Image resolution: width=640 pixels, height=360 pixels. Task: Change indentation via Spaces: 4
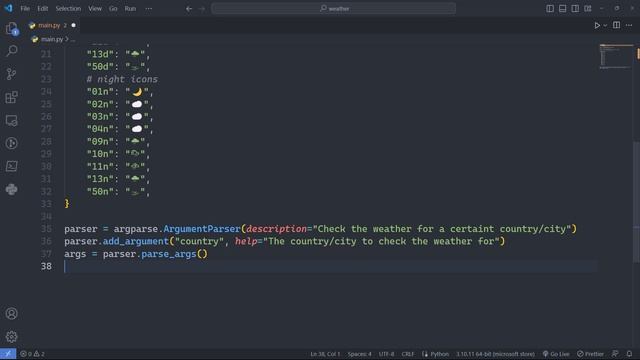pyautogui.click(x=359, y=354)
